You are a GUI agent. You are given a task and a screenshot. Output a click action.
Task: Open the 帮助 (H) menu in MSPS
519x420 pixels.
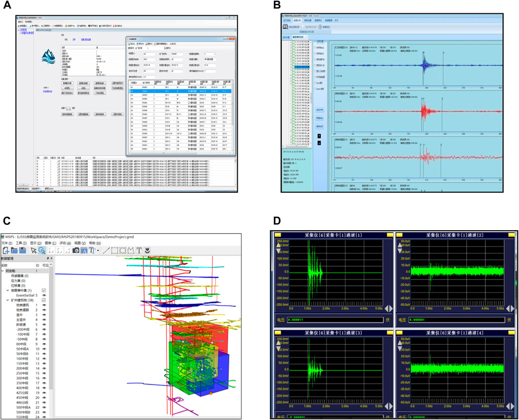coord(95,243)
